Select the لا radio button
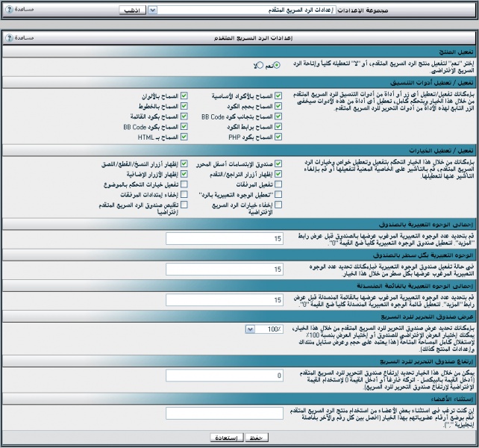Viewport: 479px width, 448px height. (259, 66)
